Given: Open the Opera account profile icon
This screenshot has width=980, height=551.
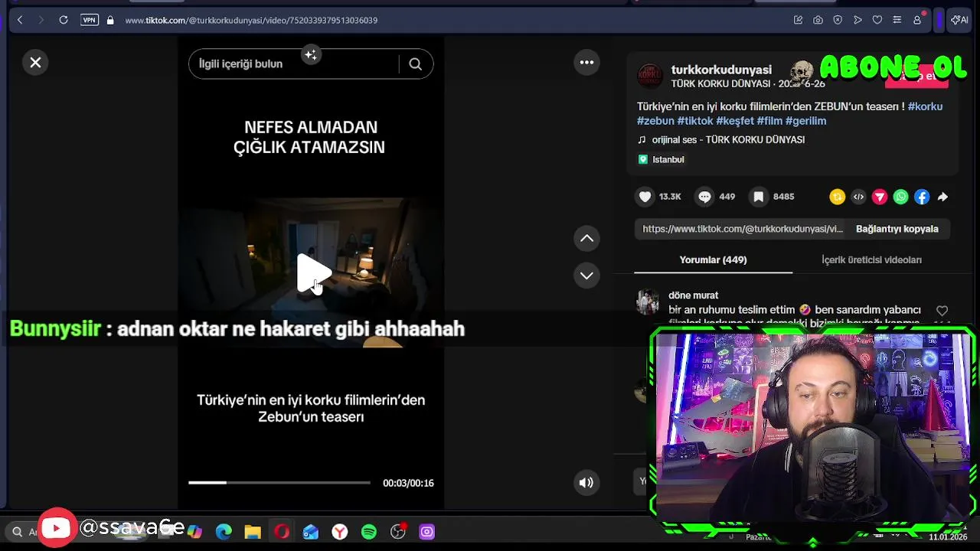Looking at the screenshot, I should point(917,20).
